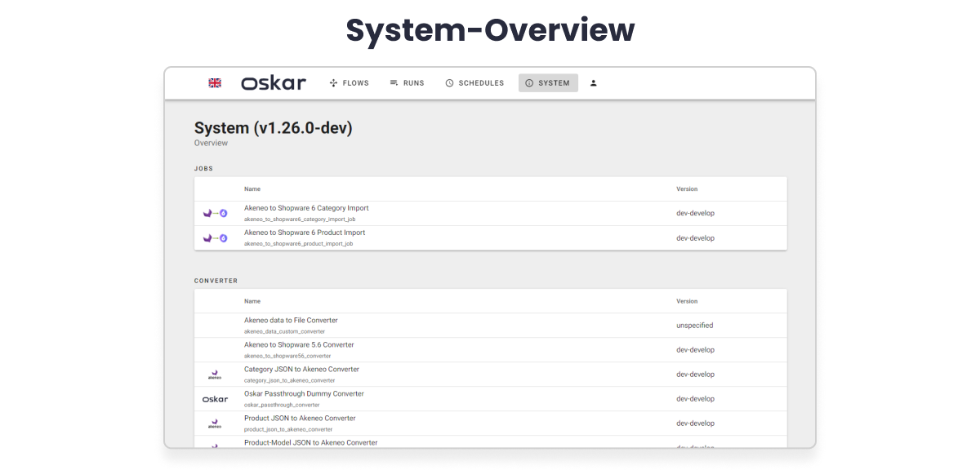Select 'Akeneo to Shopware 6 Product Import' row

[x=491, y=238]
